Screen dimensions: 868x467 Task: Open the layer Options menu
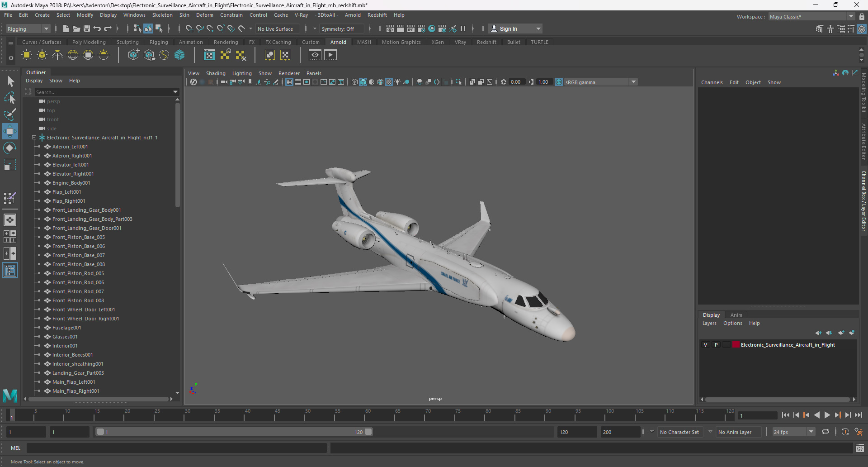pyautogui.click(x=732, y=323)
